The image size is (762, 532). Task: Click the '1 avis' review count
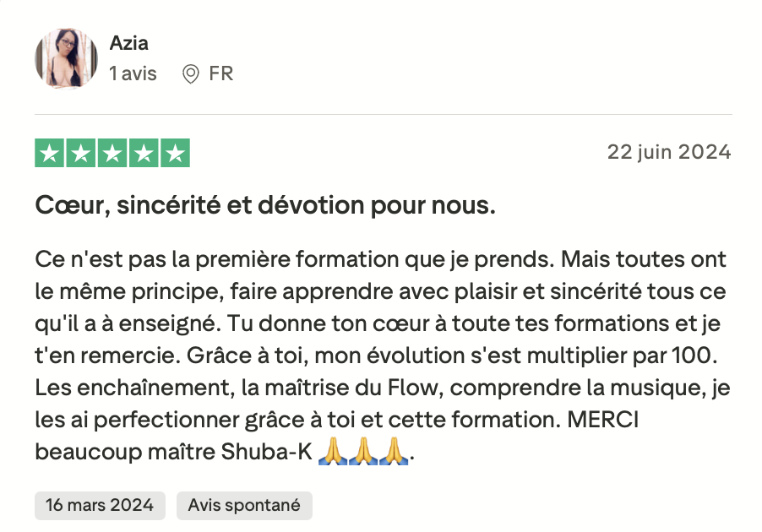pos(133,73)
